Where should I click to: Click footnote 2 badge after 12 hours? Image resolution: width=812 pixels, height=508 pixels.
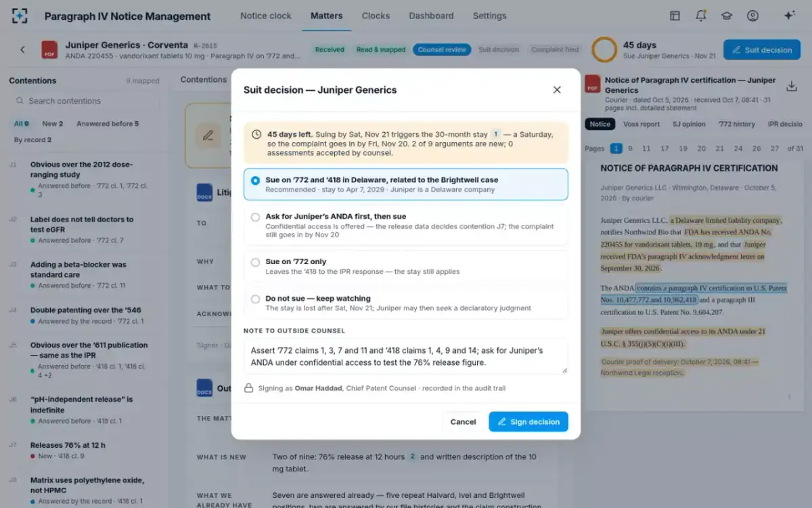click(x=412, y=457)
